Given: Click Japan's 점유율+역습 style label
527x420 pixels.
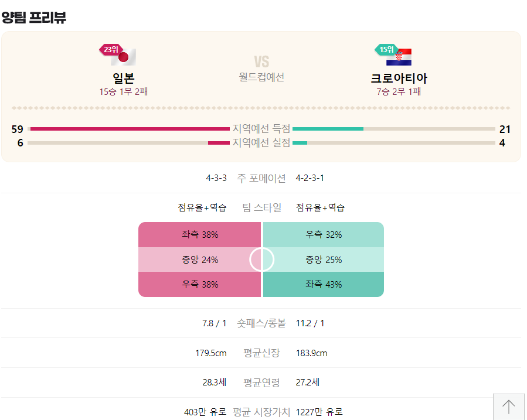Looking at the screenshot, I should tap(203, 207).
